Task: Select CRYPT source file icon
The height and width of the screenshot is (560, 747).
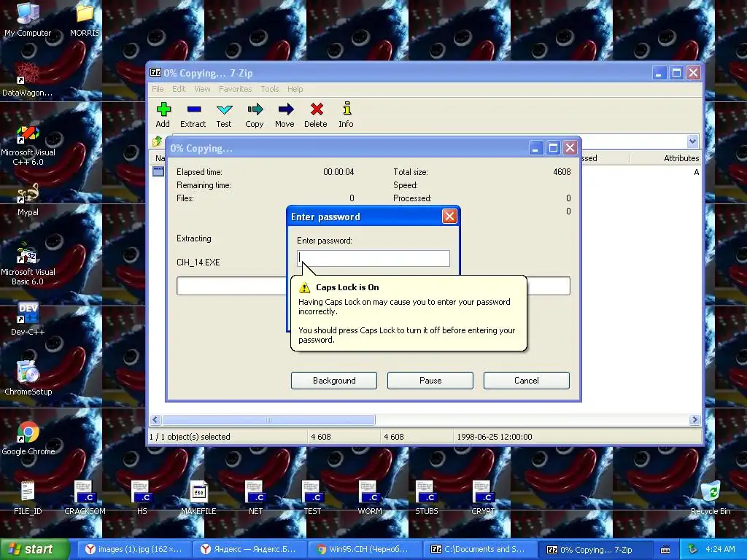Action: click(x=483, y=497)
